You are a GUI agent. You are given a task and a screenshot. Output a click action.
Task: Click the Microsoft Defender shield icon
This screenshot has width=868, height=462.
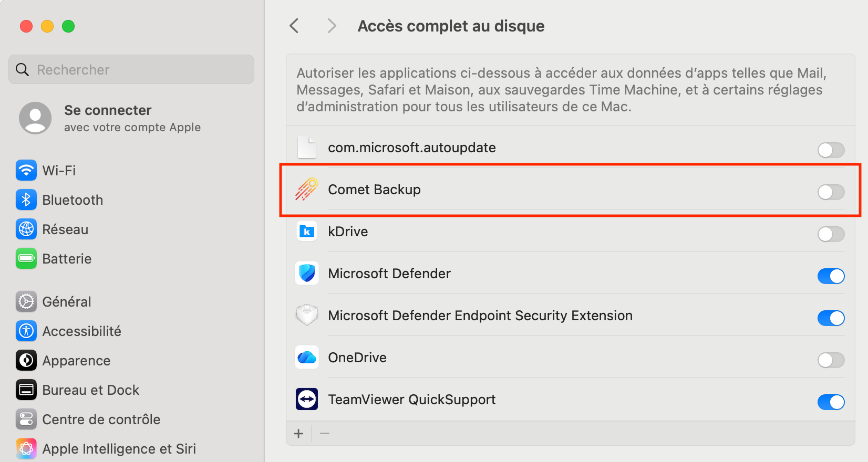pyautogui.click(x=307, y=274)
